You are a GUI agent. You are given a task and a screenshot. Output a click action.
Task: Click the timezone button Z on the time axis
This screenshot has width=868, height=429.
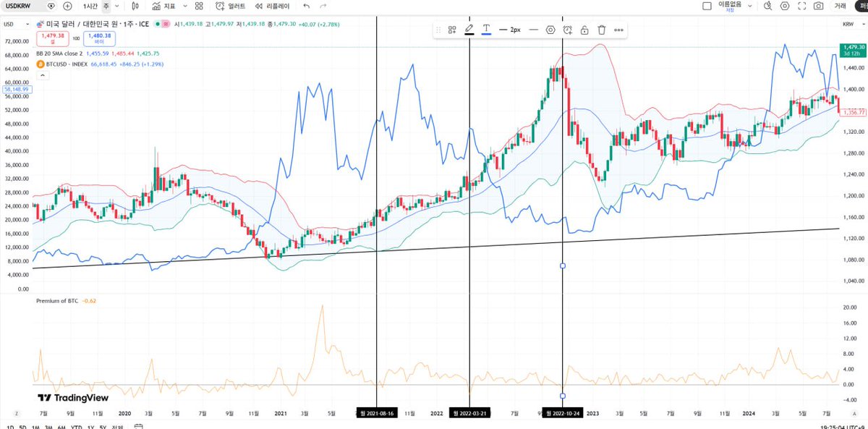click(x=16, y=413)
